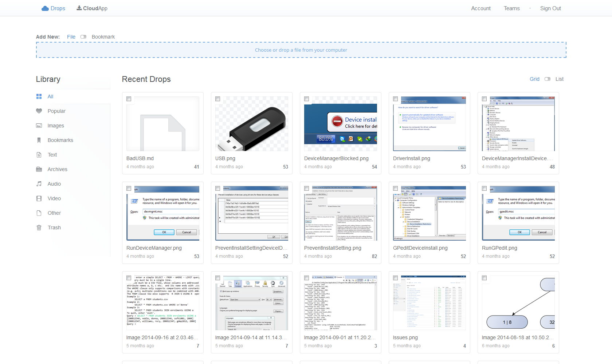Switch the view toggle to List
Image resolution: width=612 pixels, height=364 pixels.
(547, 79)
